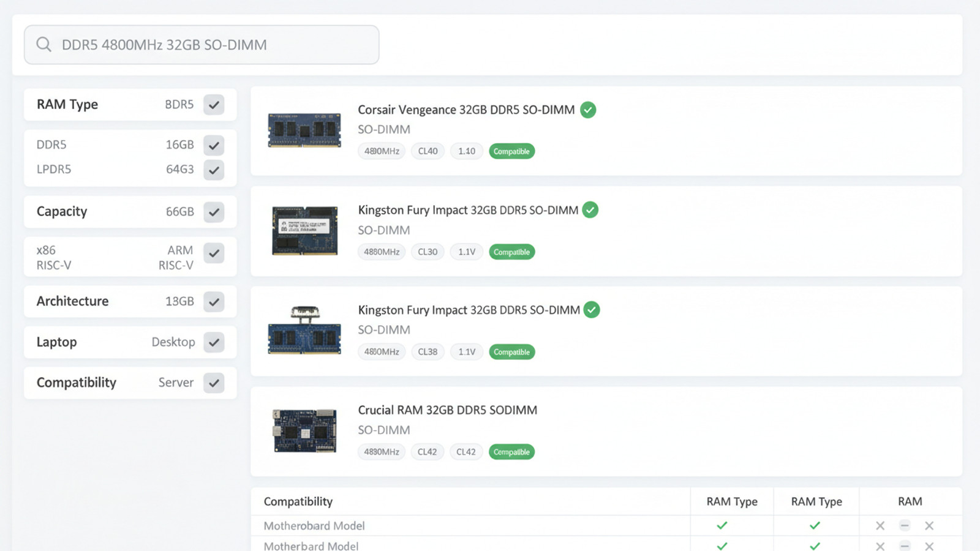
Task: Open the Crucial RAM 32GB thumbnail image
Action: [304, 431]
